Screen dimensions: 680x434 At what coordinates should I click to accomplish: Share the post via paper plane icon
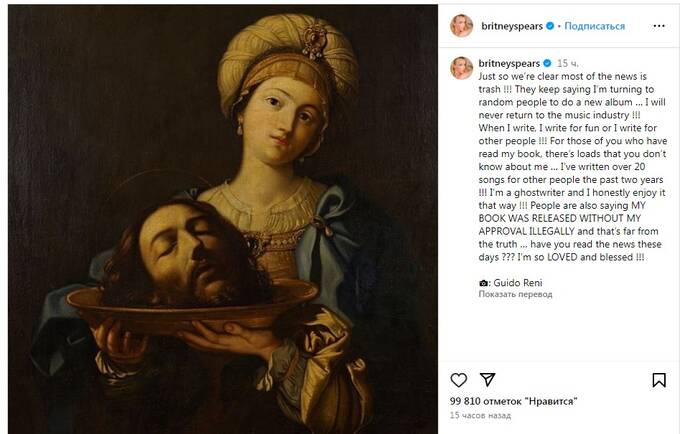[487, 380]
